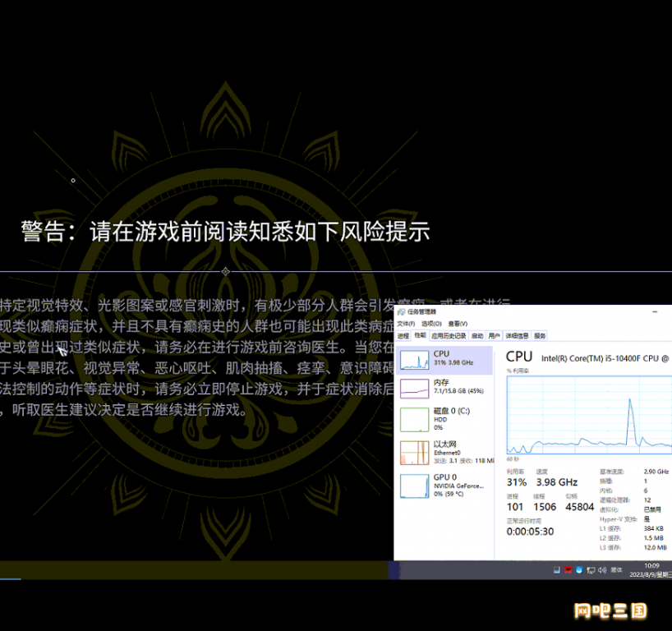The image size is (672, 631).
Task: Click the '101' processes value
Action: [x=515, y=507]
